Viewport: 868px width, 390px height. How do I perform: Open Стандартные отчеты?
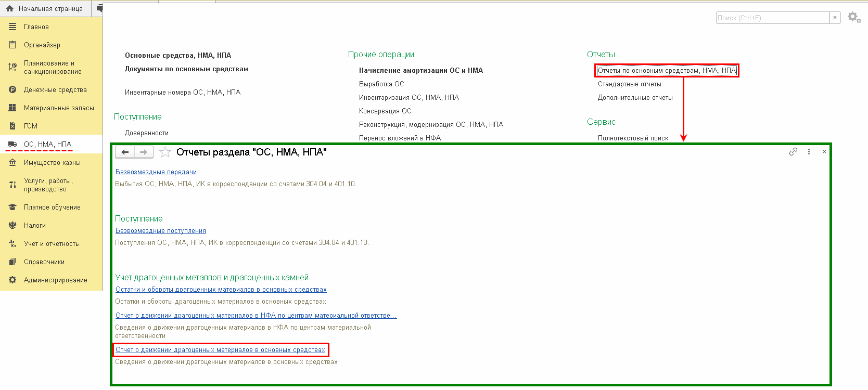coord(630,84)
